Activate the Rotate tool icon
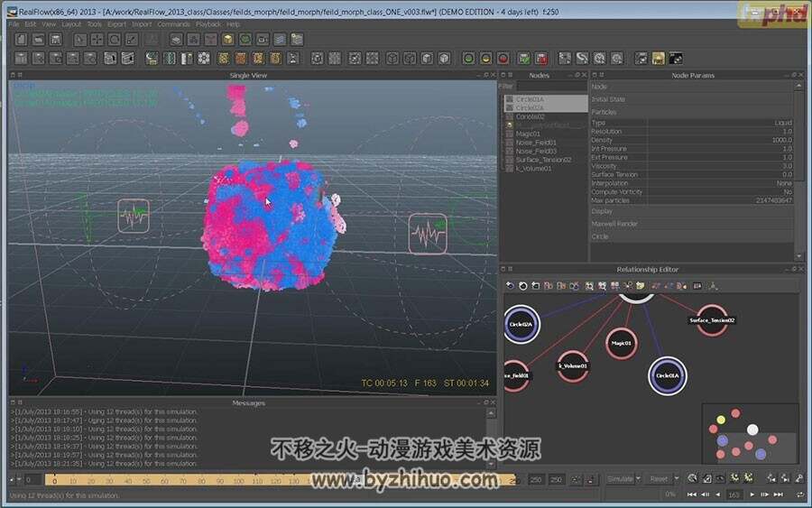Viewport: 812px width, 508px height. click(x=115, y=40)
